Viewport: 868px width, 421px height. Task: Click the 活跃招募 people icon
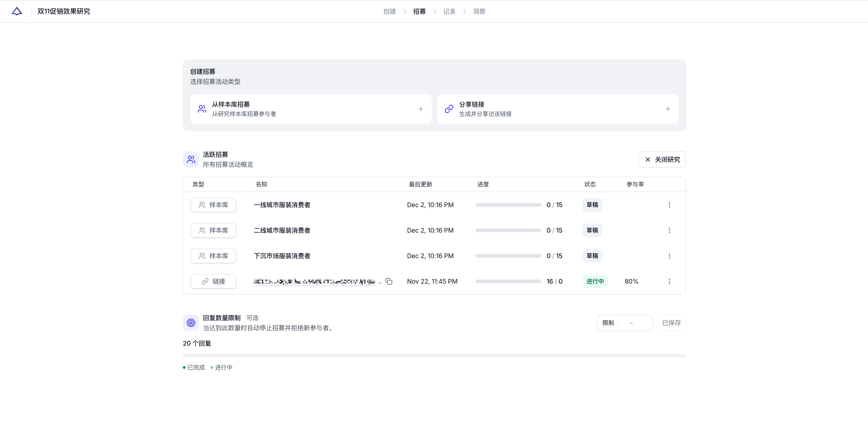coord(191,159)
